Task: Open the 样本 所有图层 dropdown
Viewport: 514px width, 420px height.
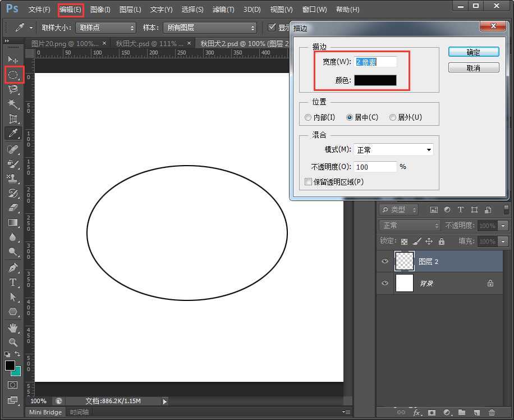Action: (210, 28)
